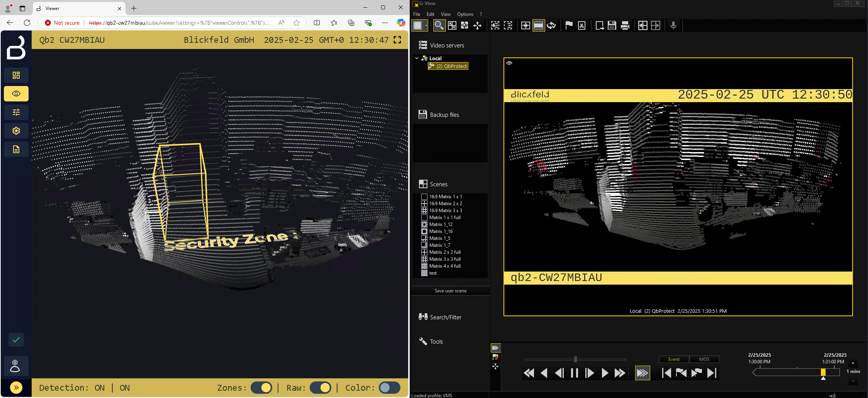Viewport: 868px width, 398px height.
Task: Expand the Blickfeld sidebar with double-chevron button
Action: pyautogui.click(x=16, y=388)
